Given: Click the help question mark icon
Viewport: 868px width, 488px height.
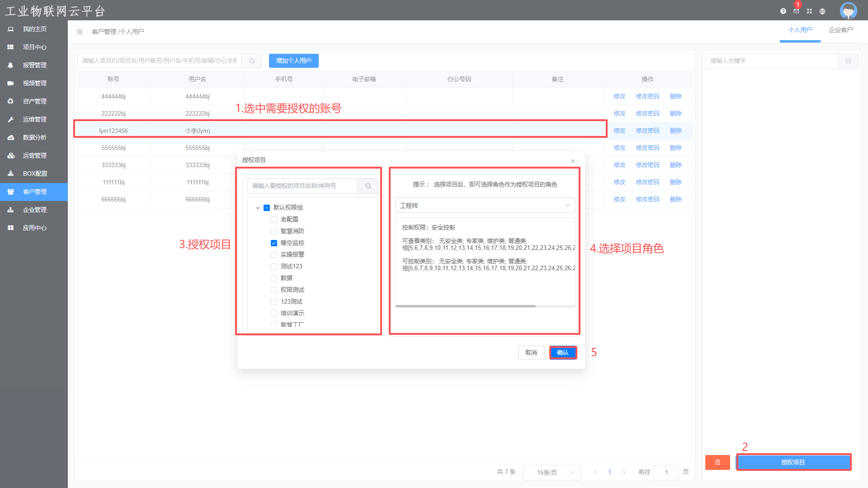Looking at the screenshot, I should (783, 11).
